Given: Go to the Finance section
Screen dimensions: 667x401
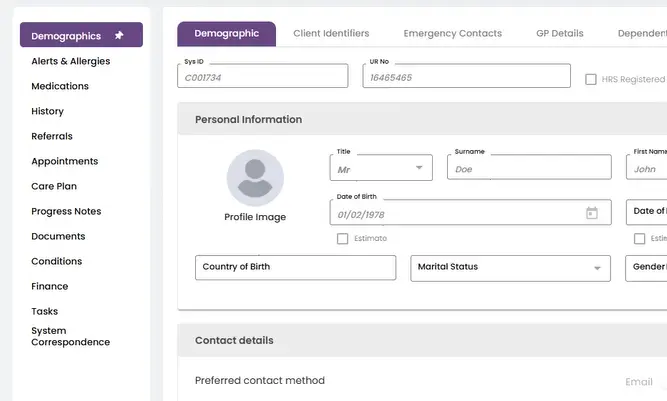Looking at the screenshot, I should click(x=50, y=286).
